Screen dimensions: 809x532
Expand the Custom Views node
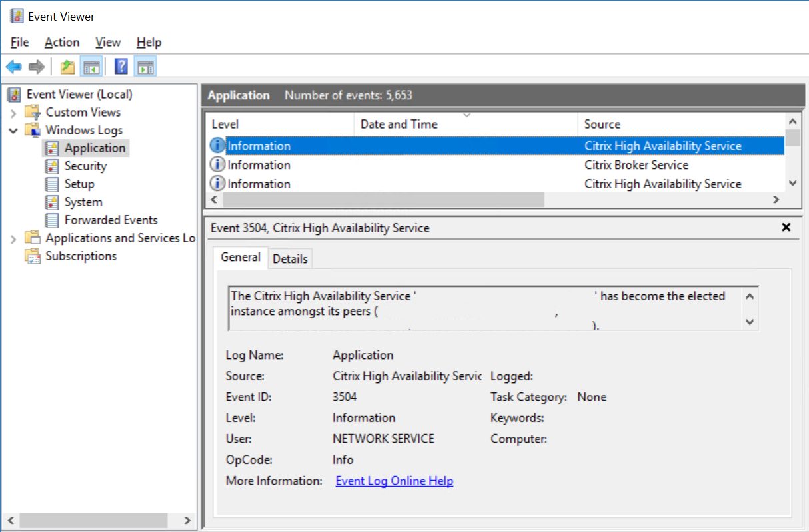(x=13, y=113)
